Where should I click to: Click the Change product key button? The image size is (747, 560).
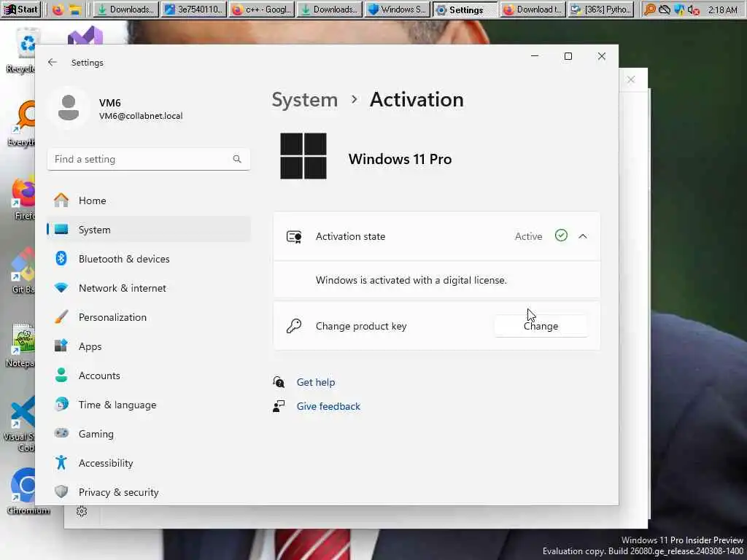click(x=541, y=326)
